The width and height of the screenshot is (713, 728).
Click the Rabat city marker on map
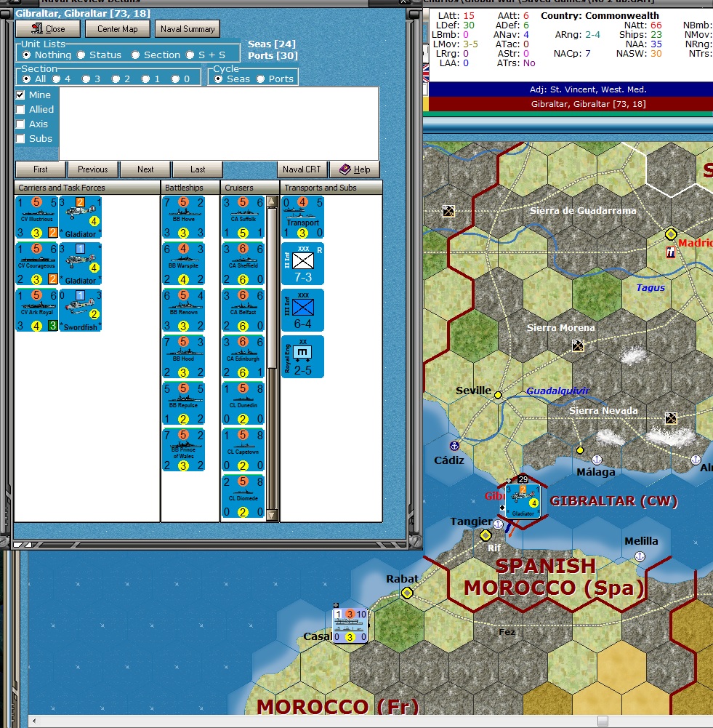click(407, 593)
